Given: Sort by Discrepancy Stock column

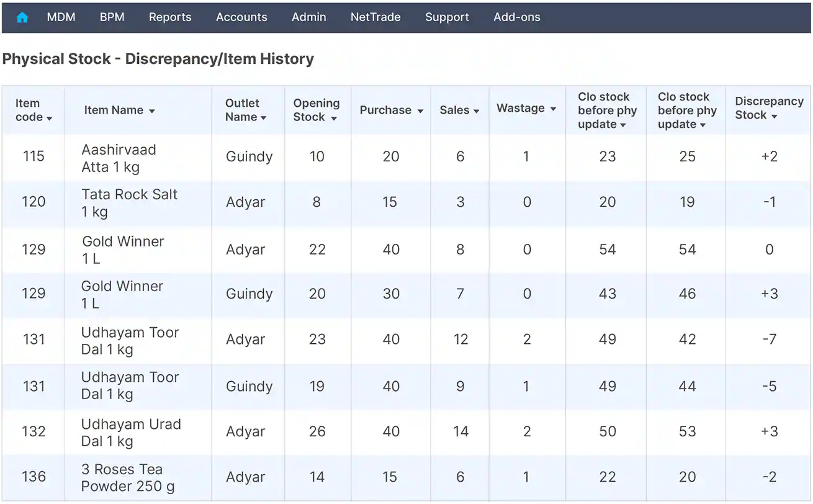Looking at the screenshot, I should 775,116.
